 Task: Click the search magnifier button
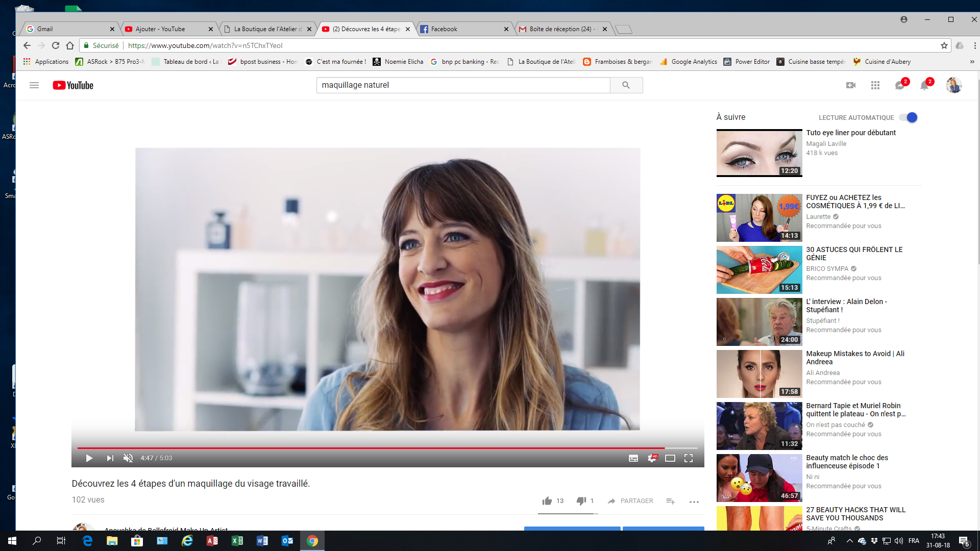click(x=626, y=85)
